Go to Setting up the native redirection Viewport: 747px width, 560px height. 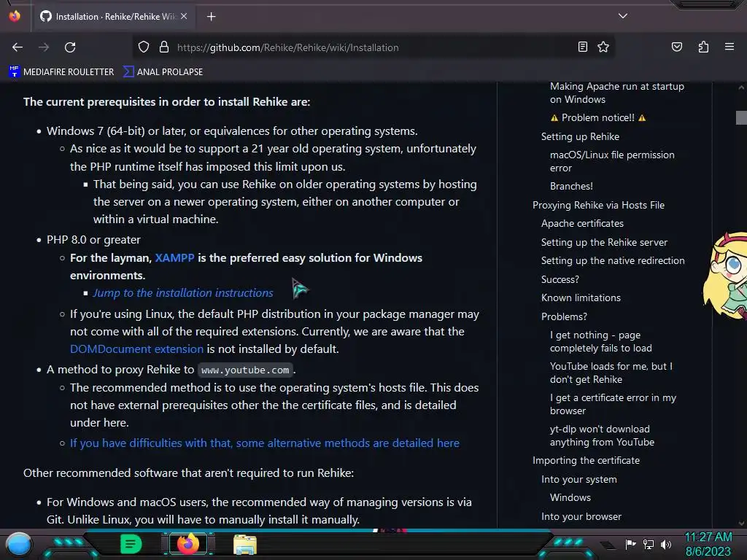[x=613, y=260]
